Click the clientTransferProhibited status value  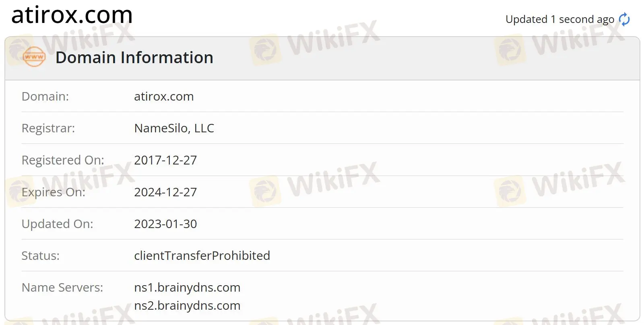pyautogui.click(x=202, y=256)
